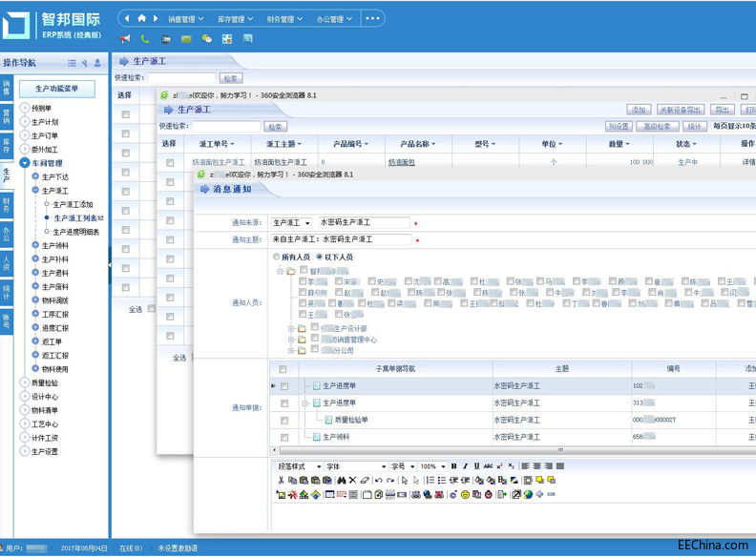Click the 生产功能菜单 button

pos(57,89)
